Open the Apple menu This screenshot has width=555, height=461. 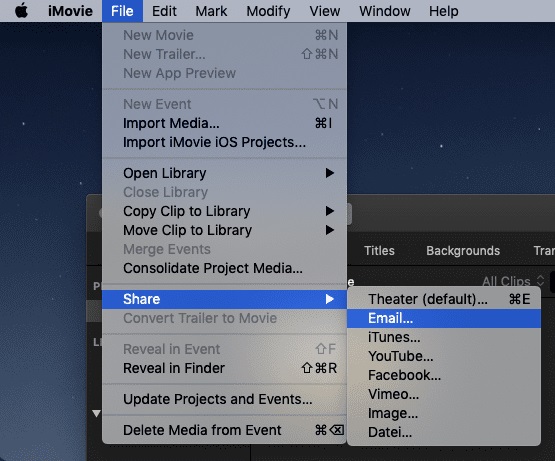21,11
